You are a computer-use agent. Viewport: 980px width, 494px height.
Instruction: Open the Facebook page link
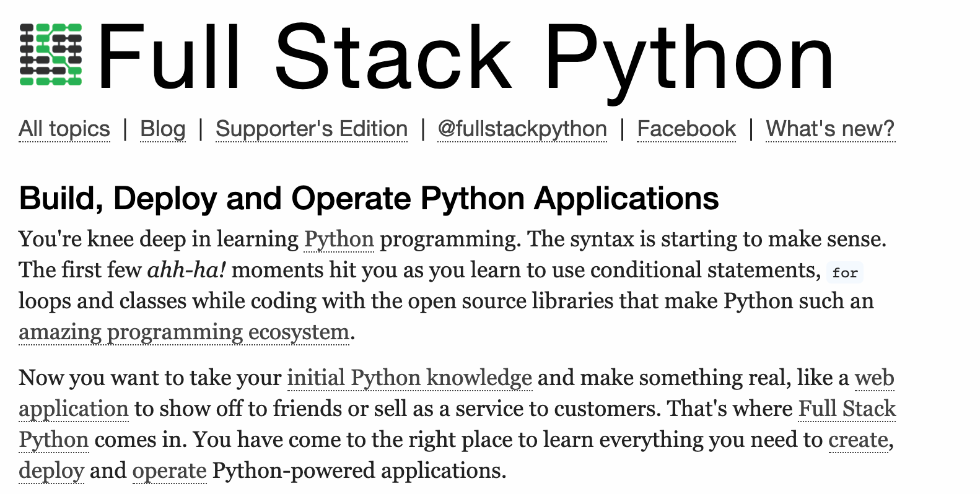tap(686, 129)
